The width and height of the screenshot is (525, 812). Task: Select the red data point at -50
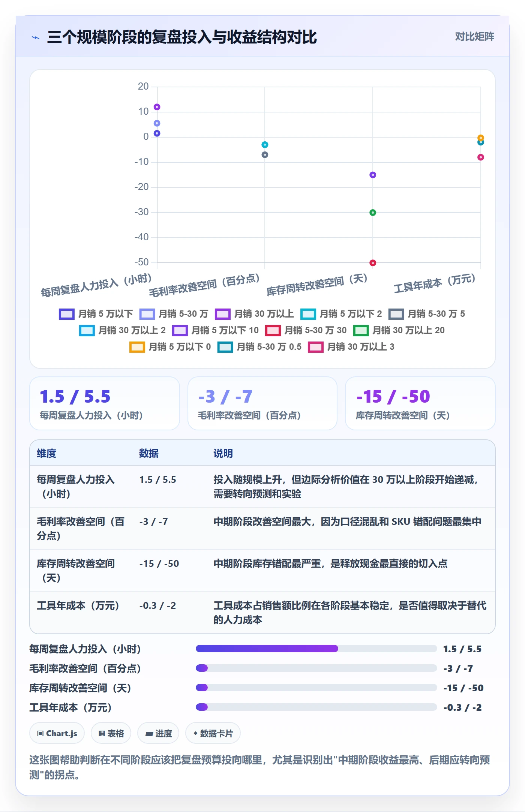click(x=373, y=263)
